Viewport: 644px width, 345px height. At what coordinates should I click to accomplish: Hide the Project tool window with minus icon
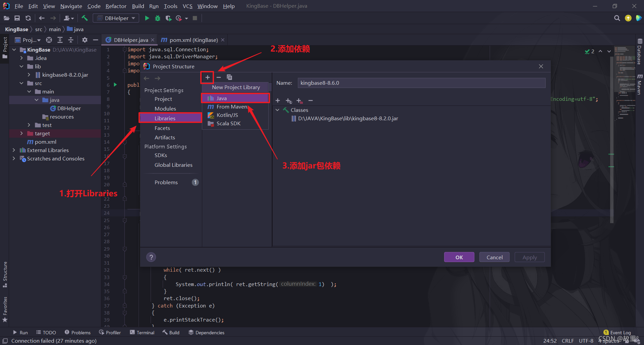[x=96, y=40]
